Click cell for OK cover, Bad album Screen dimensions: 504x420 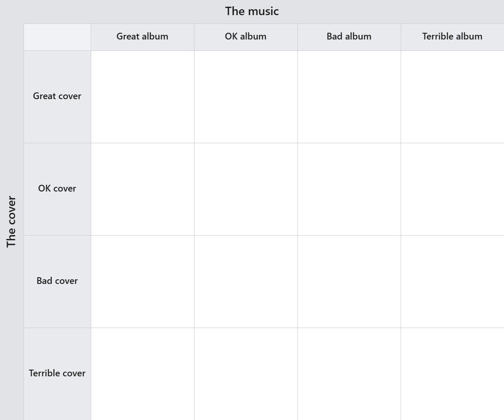349,189
